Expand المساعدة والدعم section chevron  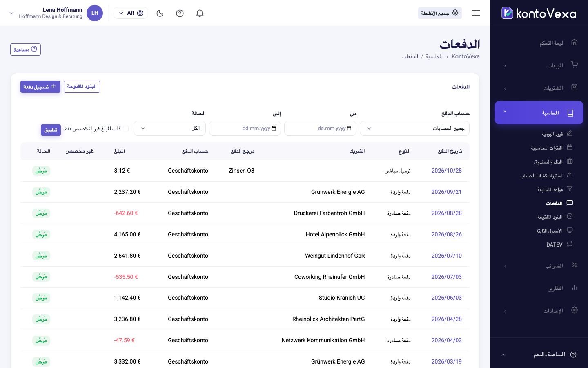[x=503, y=355]
